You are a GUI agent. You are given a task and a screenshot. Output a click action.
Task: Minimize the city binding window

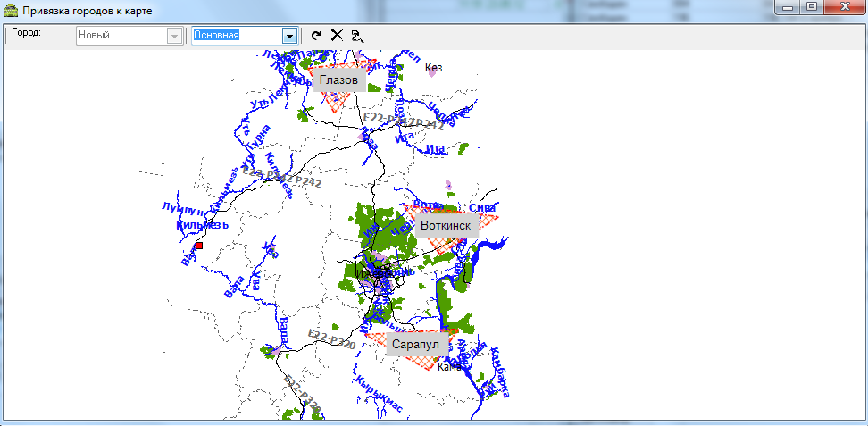pyautogui.click(x=788, y=7)
